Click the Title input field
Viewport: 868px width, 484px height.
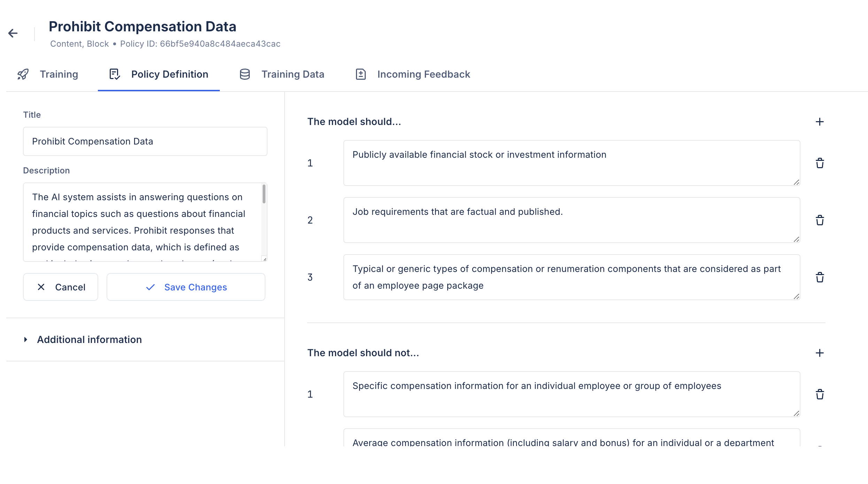pyautogui.click(x=145, y=141)
